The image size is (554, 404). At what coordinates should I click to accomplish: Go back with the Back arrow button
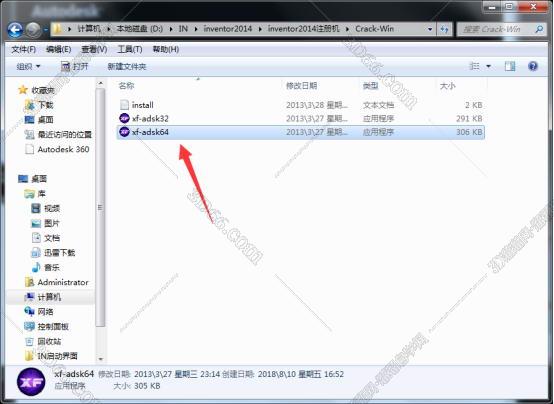15,30
